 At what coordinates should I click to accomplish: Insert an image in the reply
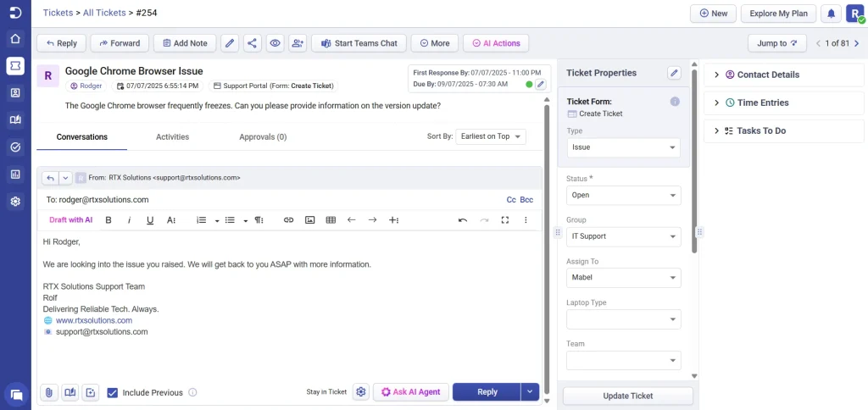pyautogui.click(x=310, y=219)
